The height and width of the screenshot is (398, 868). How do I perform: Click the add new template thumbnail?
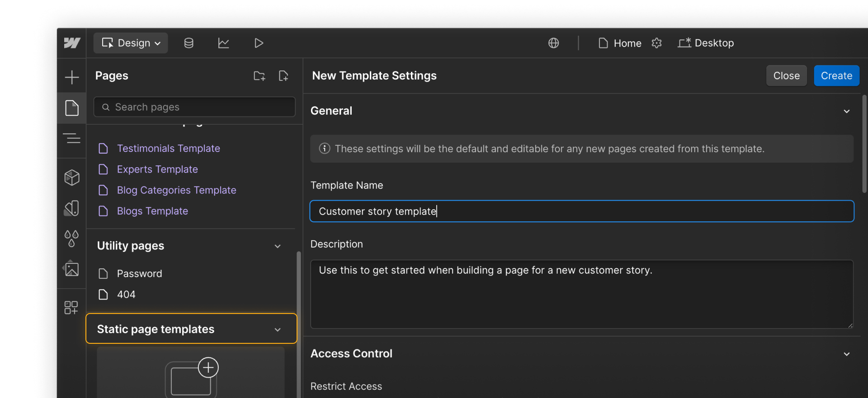191,373
